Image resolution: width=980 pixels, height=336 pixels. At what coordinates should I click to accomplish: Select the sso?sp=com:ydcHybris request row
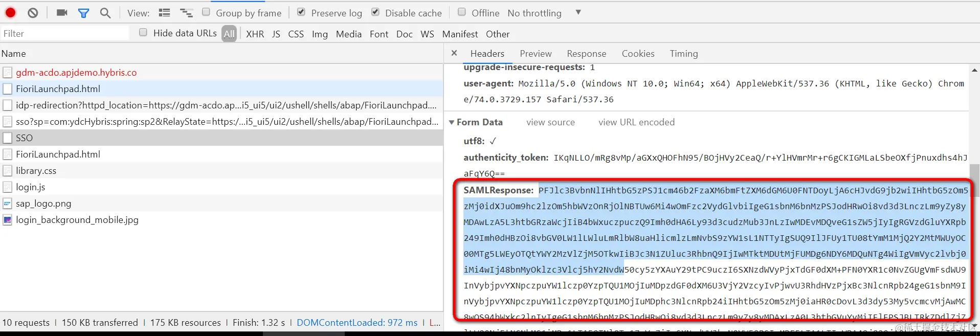[221, 122]
